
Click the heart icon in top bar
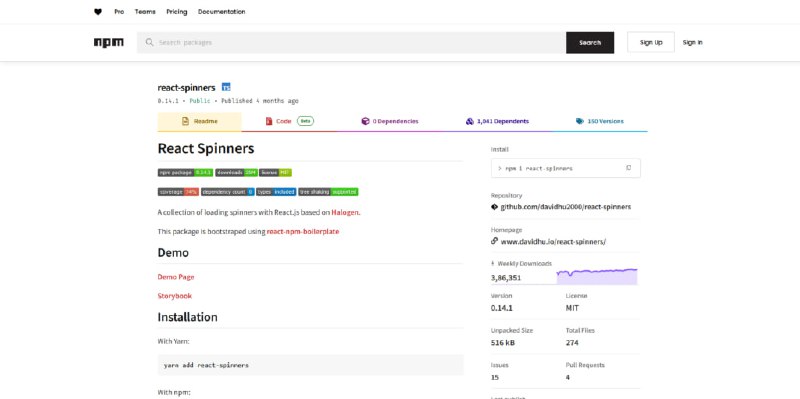point(98,12)
